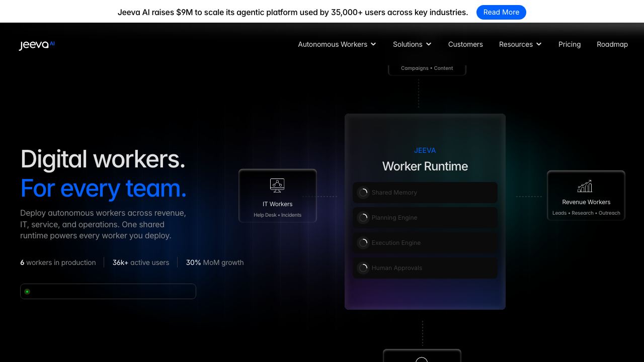
Task: Click the blue "JEEVA" label above Worker Runtime
Action: (425, 150)
